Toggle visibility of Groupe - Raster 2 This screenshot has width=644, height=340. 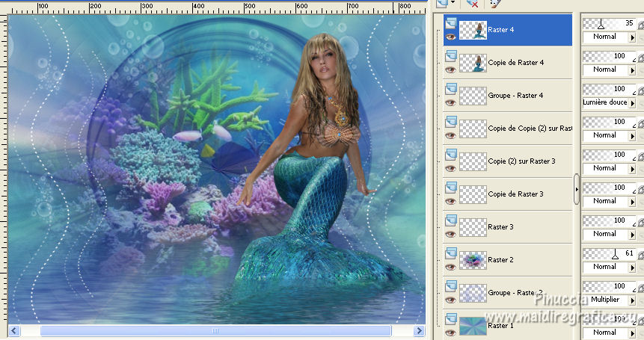450,300
